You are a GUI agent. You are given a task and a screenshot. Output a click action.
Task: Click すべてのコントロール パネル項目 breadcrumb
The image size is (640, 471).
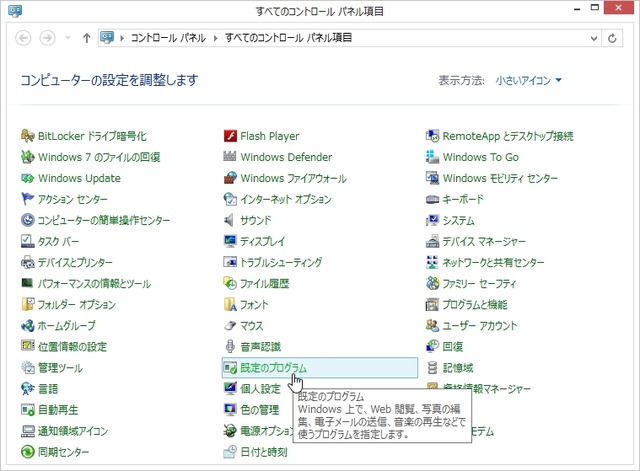click(x=288, y=38)
